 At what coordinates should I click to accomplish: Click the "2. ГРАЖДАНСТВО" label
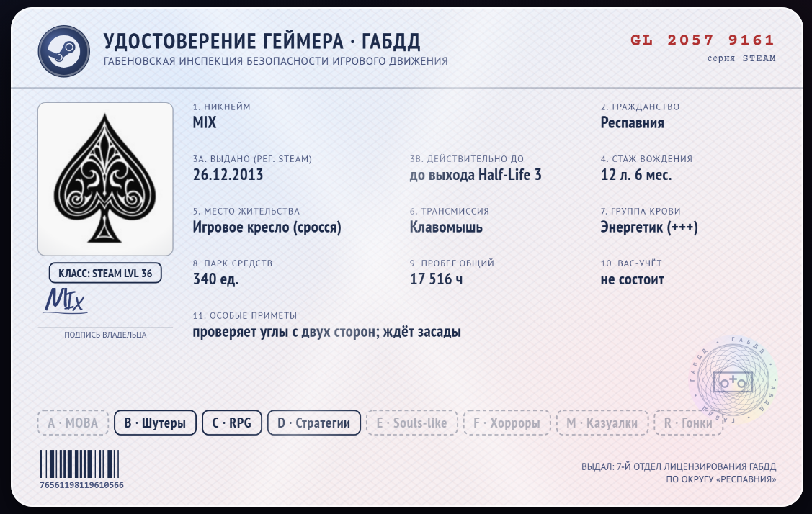(640, 107)
